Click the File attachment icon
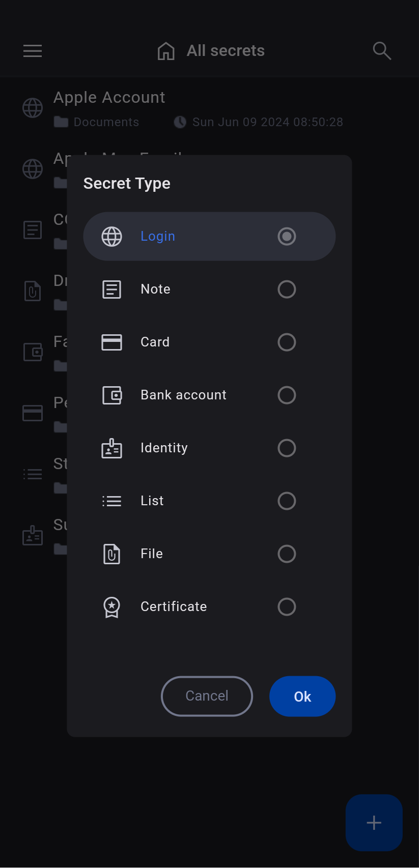The width and height of the screenshot is (419, 868). (x=111, y=554)
